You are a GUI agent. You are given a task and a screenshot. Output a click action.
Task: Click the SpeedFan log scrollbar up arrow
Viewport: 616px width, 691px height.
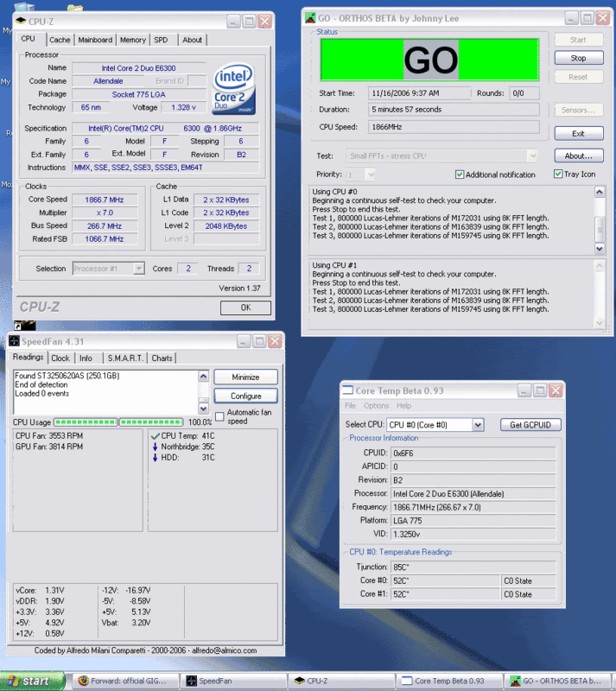click(x=203, y=376)
